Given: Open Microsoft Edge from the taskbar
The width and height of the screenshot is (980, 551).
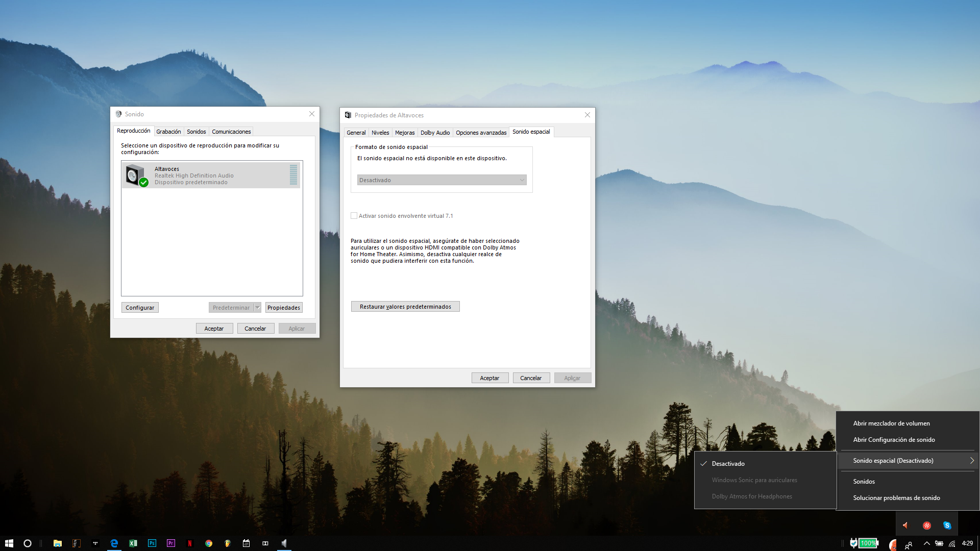Looking at the screenshot, I should point(114,543).
